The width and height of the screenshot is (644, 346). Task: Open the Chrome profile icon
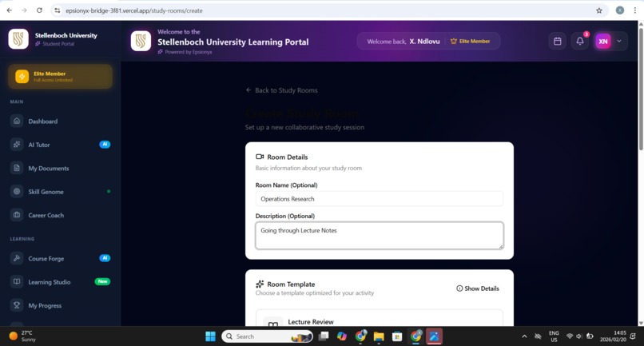[x=620, y=10]
